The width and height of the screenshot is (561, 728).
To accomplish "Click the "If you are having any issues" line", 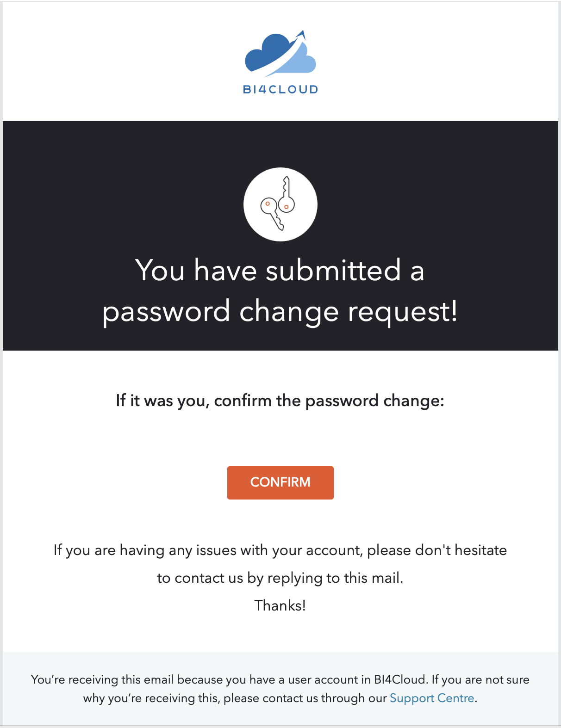I will click(280, 550).
